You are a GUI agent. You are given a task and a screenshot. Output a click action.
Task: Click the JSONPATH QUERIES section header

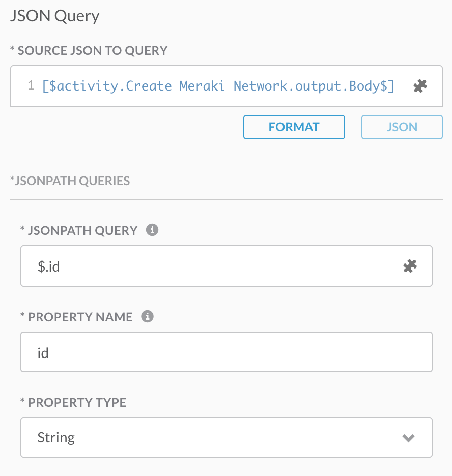click(x=70, y=181)
